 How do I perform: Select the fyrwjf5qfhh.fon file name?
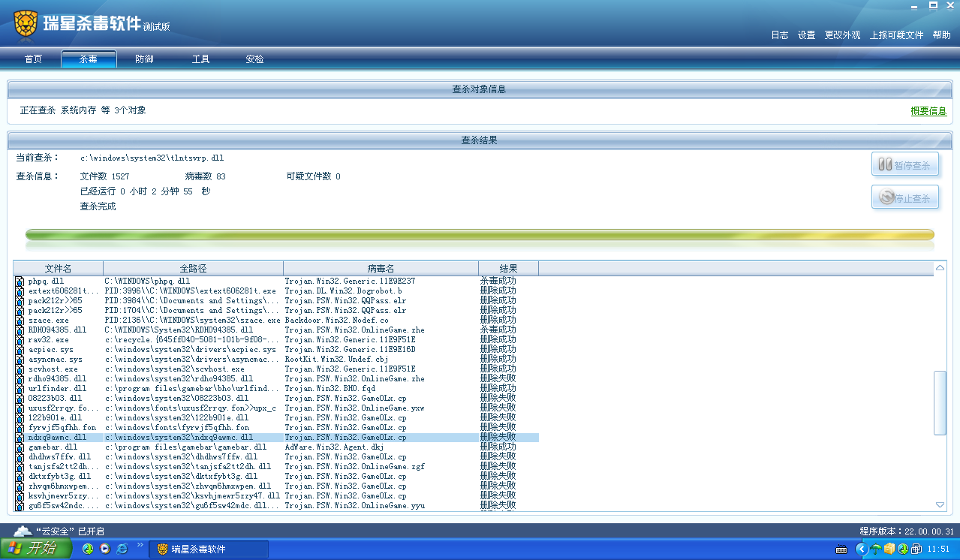point(62,427)
